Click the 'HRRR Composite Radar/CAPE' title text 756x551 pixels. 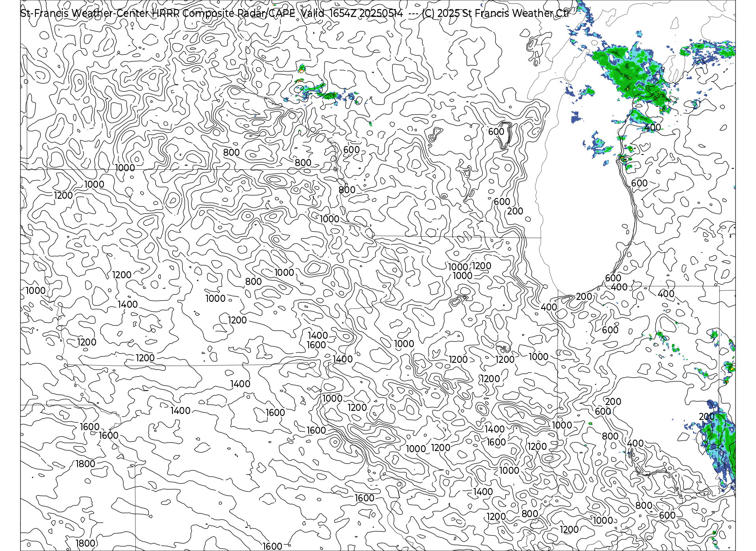coord(223,13)
